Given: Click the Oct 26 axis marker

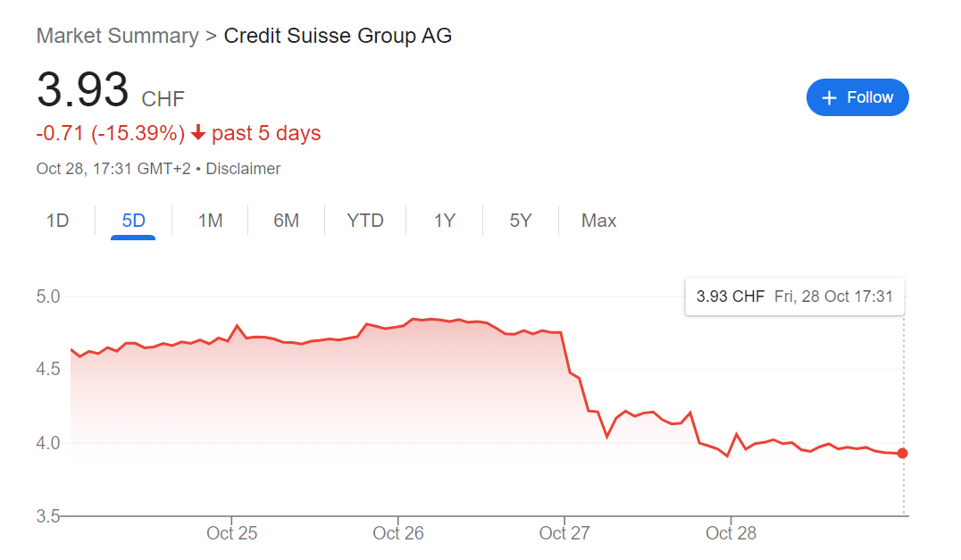Looking at the screenshot, I should click(x=398, y=533).
